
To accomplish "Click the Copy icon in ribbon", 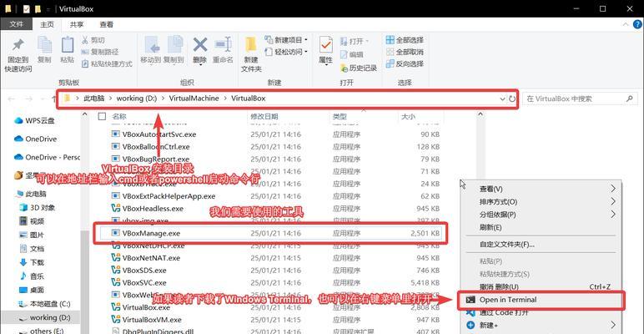I will pos(44,45).
